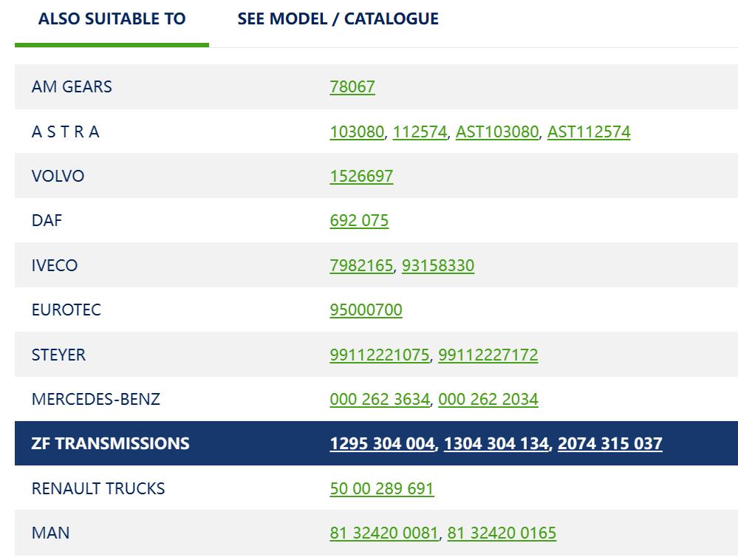Open DAF reference 692 075

point(359,221)
